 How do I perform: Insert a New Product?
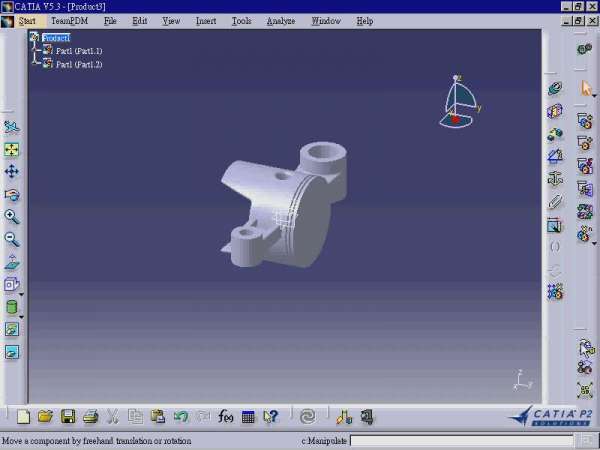tap(585, 143)
